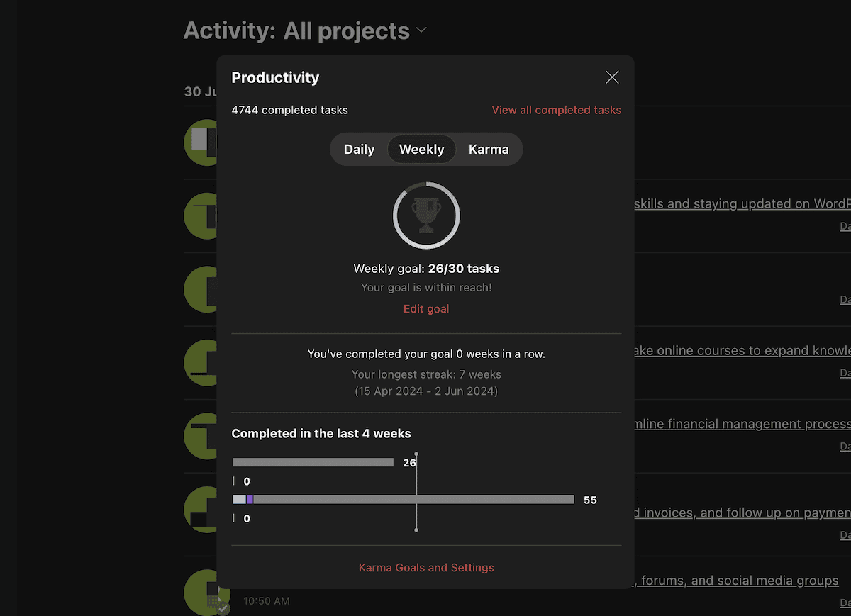The image size is (851, 616).
Task: Click the avatar next to the online courses task
Action: pyautogui.click(x=201, y=363)
